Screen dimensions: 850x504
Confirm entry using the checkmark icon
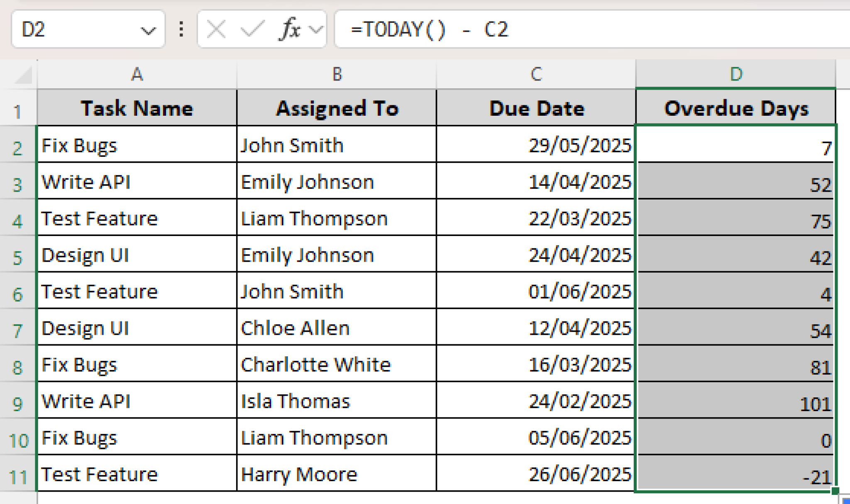(x=253, y=29)
